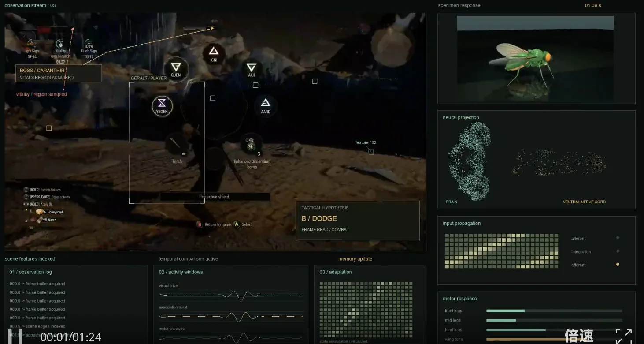Viewport: 644px width, 344px height.
Task: Click the 'BRAIN' caption
Action: coord(452,202)
